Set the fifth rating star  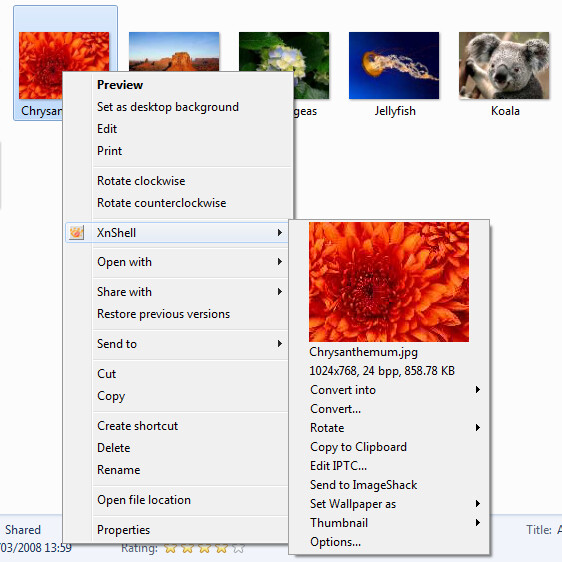pos(239,548)
